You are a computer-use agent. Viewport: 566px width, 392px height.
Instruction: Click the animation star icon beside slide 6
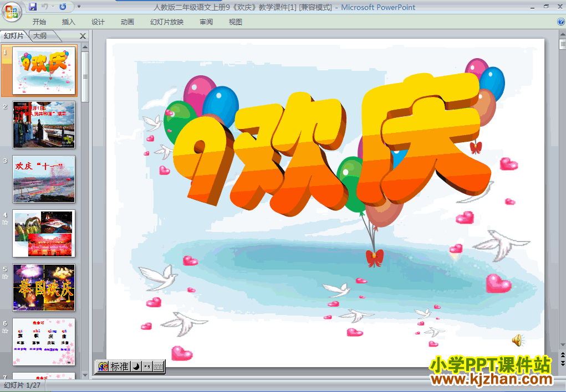click(5, 331)
